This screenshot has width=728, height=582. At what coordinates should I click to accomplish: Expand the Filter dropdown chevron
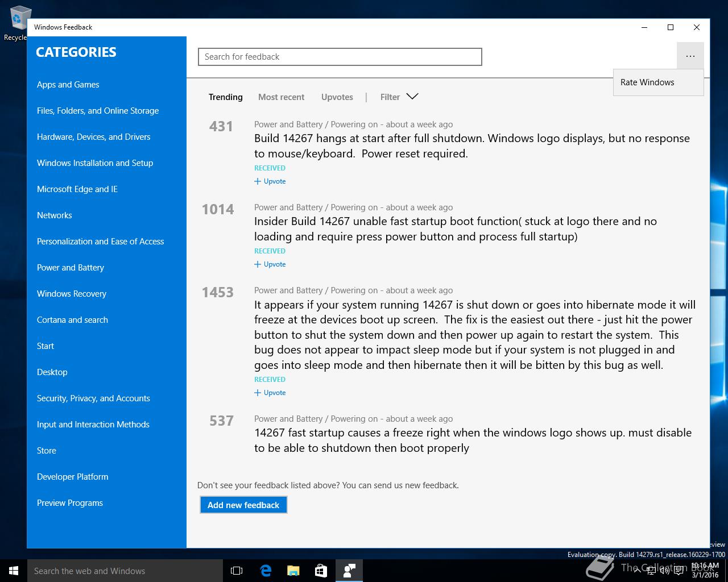pyautogui.click(x=412, y=97)
